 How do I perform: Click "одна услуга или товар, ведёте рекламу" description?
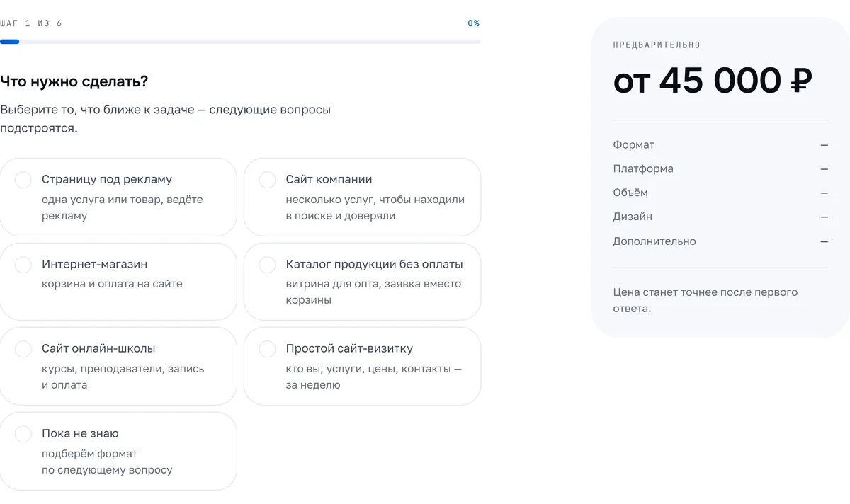point(123,208)
